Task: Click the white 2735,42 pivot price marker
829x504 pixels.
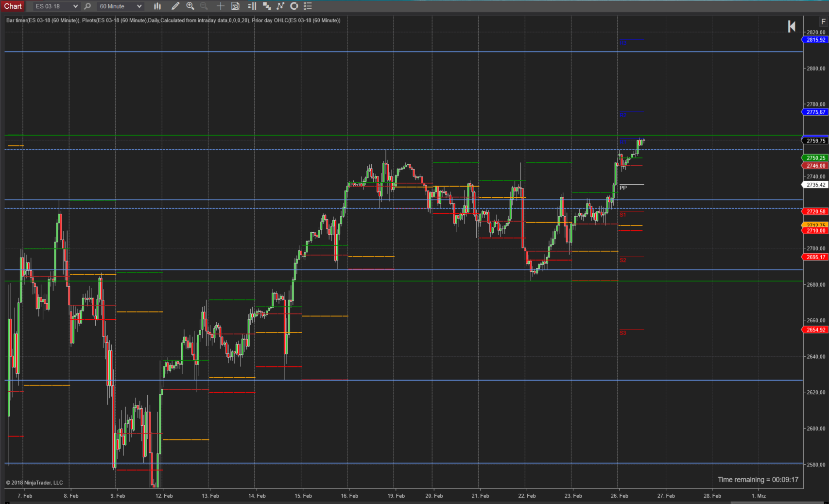Action: coord(814,185)
